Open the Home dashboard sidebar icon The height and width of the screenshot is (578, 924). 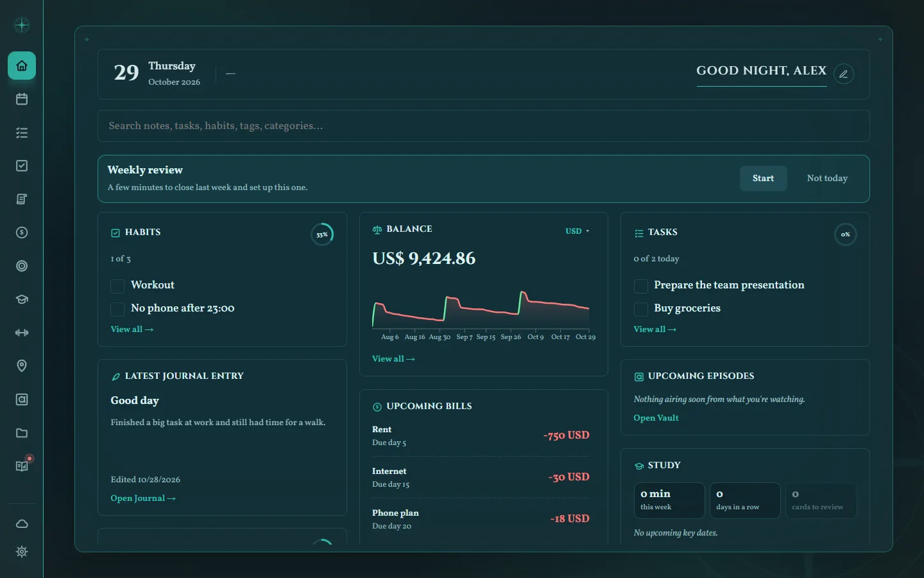pos(22,66)
